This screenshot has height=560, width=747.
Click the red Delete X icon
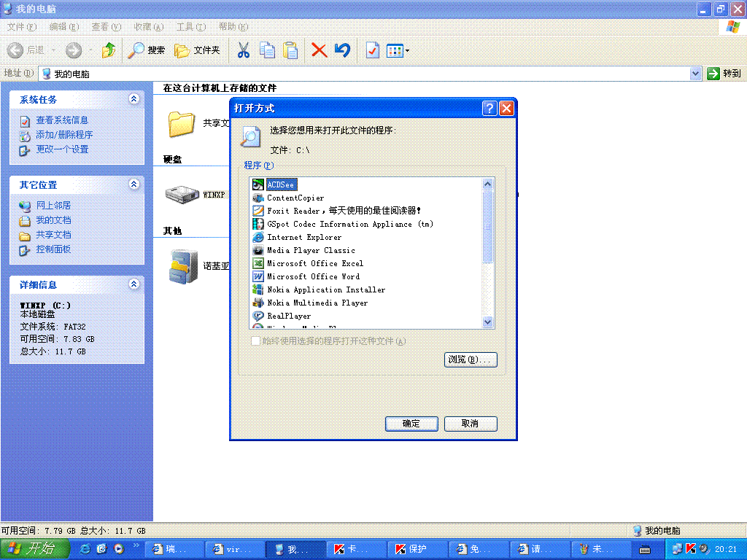(319, 50)
